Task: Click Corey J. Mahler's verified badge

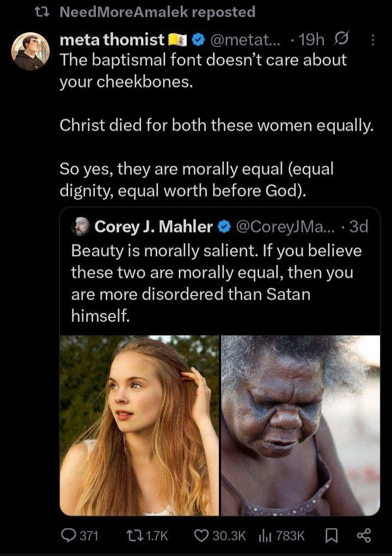Action: 223,227
